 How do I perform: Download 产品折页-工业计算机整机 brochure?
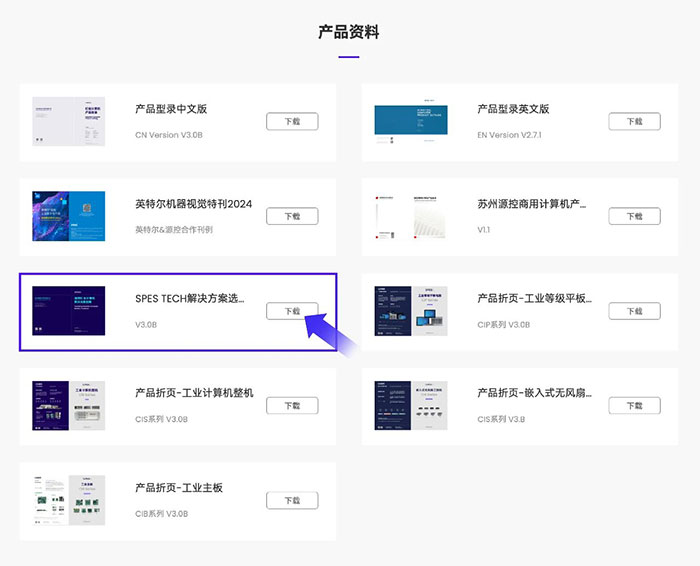292,406
